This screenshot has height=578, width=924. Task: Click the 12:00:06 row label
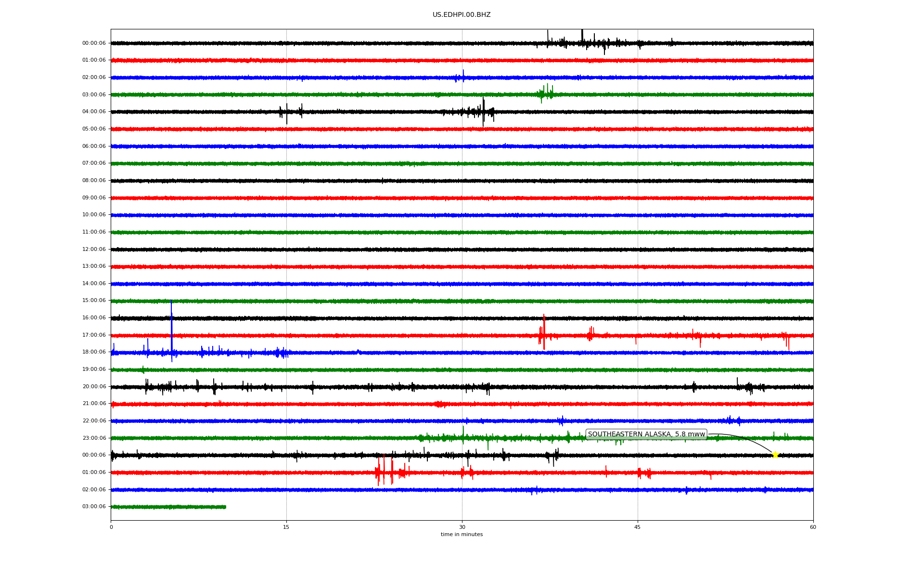94,250
